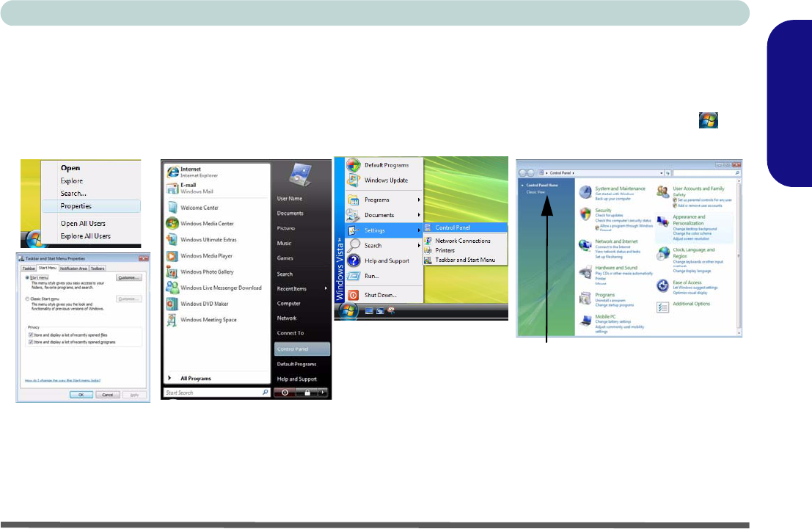
Task: Toggle store recently opened files checkbox
Action: [29, 334]
